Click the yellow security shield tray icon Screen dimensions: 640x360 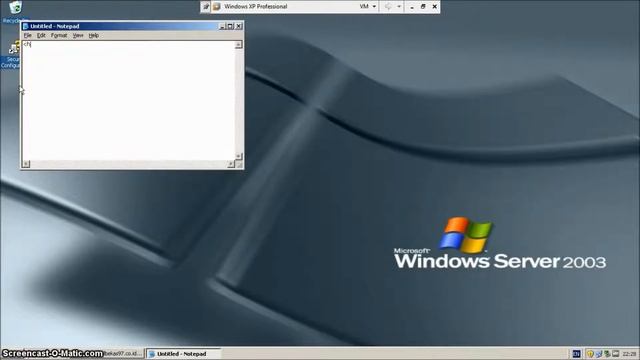590,354
